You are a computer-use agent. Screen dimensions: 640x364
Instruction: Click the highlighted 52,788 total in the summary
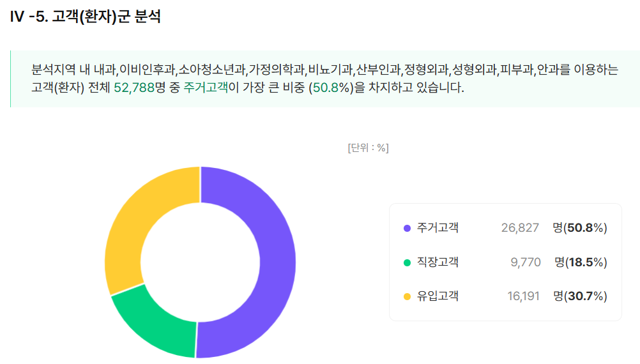pos(134,88)
